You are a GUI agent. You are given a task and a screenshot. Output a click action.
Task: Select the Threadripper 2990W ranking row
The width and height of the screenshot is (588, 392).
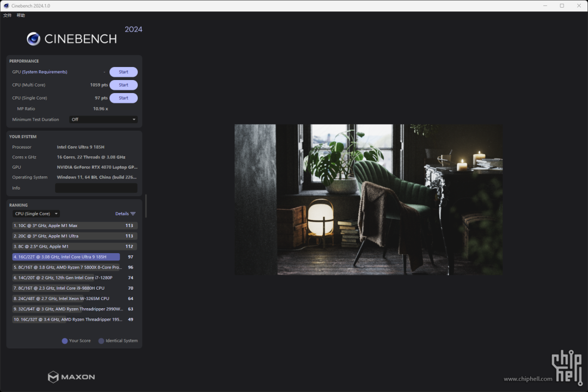(x=75, y=309)
